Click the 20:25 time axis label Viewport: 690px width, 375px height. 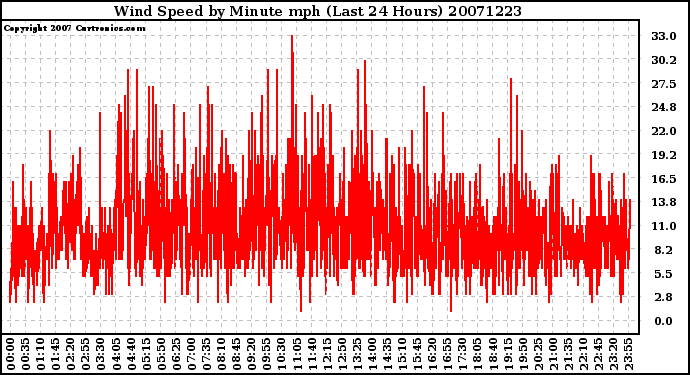(538, 354)
